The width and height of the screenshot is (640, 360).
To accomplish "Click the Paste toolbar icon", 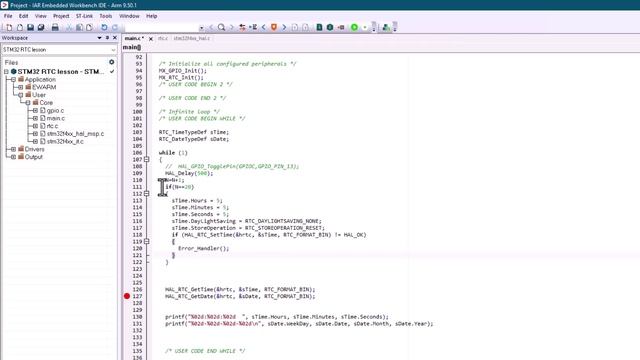I will click(89, 27).
